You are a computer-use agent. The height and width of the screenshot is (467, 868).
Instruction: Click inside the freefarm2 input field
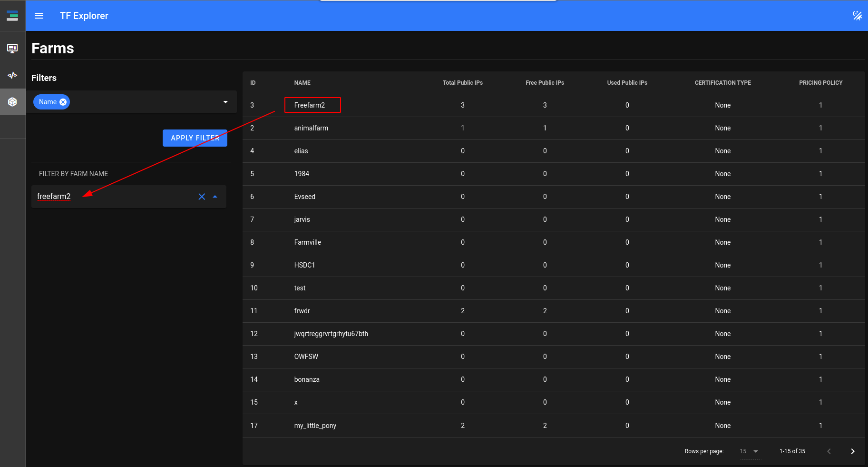[x=95, y=196]
